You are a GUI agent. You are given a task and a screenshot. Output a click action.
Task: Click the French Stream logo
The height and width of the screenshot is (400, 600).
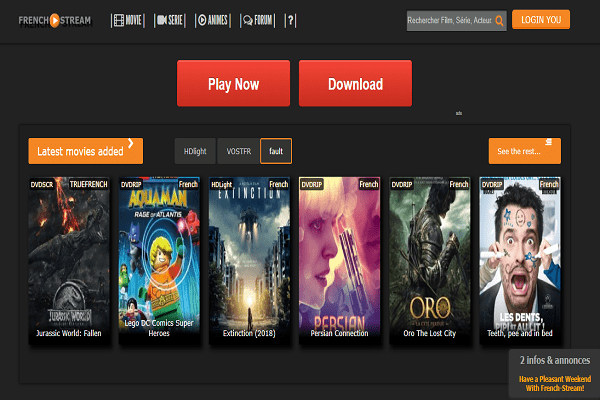55,20
